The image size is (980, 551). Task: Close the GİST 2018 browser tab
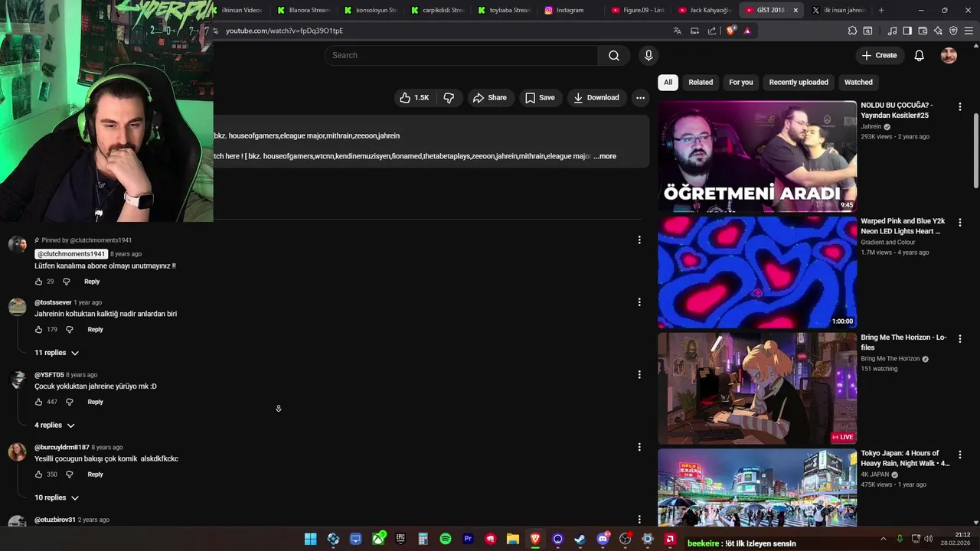pyautogui.click(x=795, y=10)
